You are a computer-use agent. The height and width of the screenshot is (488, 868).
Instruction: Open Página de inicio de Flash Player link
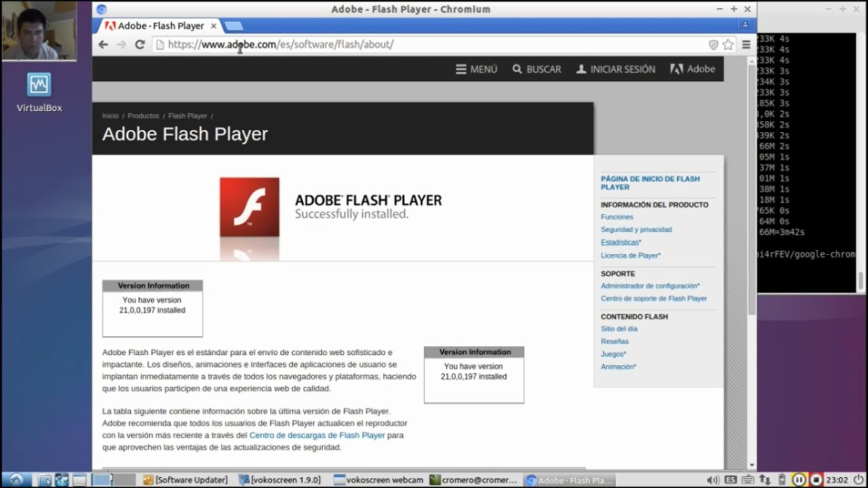point(650,183)
